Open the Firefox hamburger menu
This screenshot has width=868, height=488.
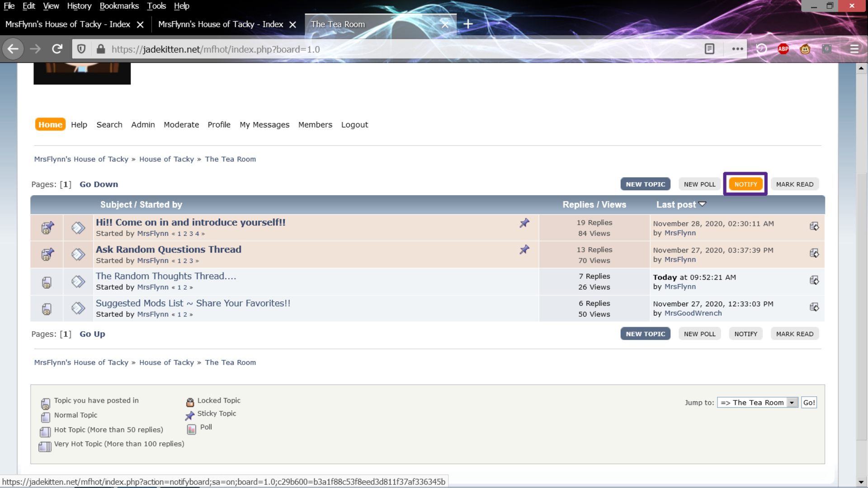click(x=854, y=49)
